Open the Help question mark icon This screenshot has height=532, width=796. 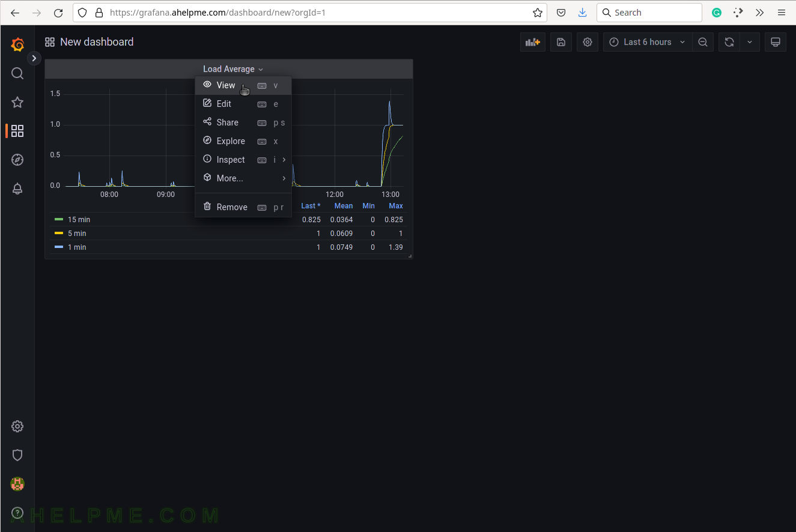(17, 513)
